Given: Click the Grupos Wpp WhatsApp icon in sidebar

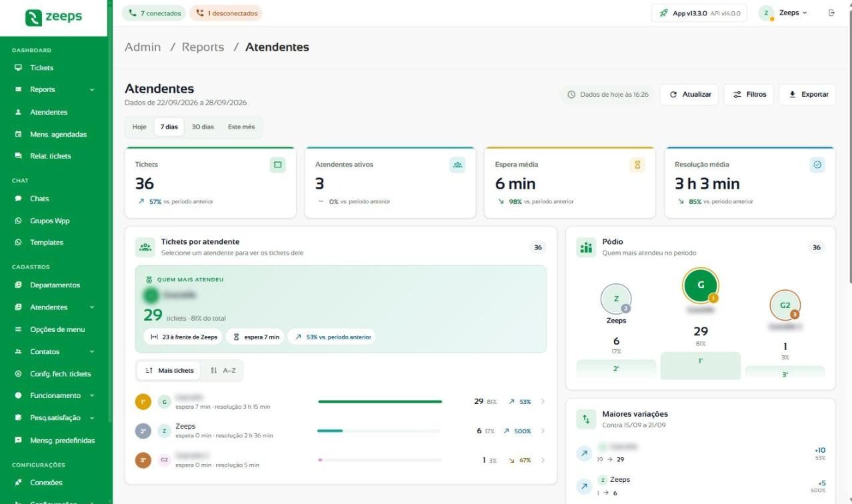Looking at the screenshot, I should (19, 221).
